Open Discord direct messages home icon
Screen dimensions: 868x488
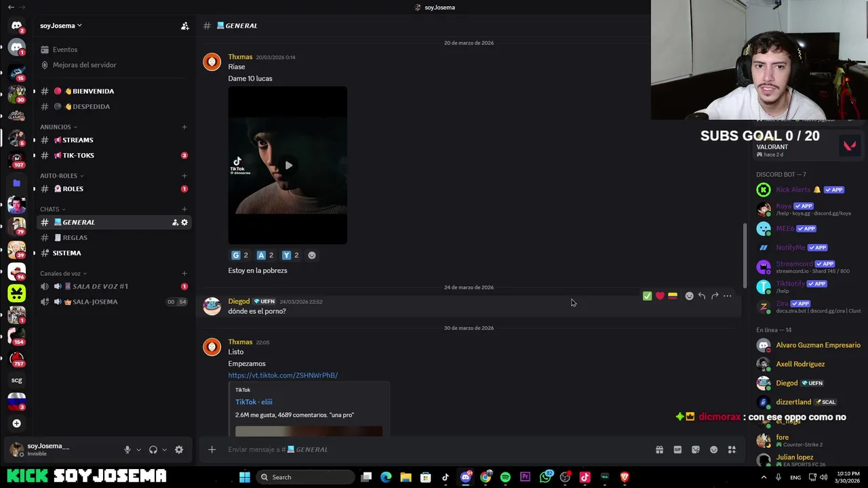point(16,26)
